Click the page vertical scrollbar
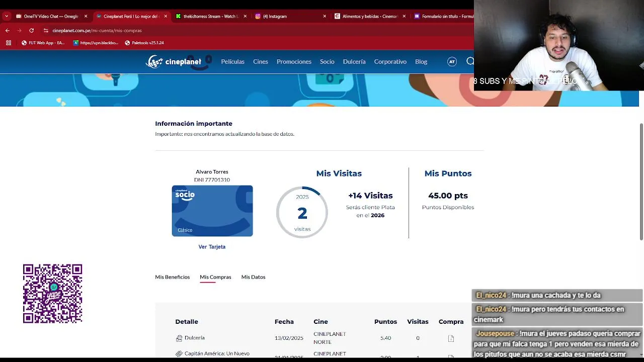Screen dimensions: 644x362 coord(641,181)
